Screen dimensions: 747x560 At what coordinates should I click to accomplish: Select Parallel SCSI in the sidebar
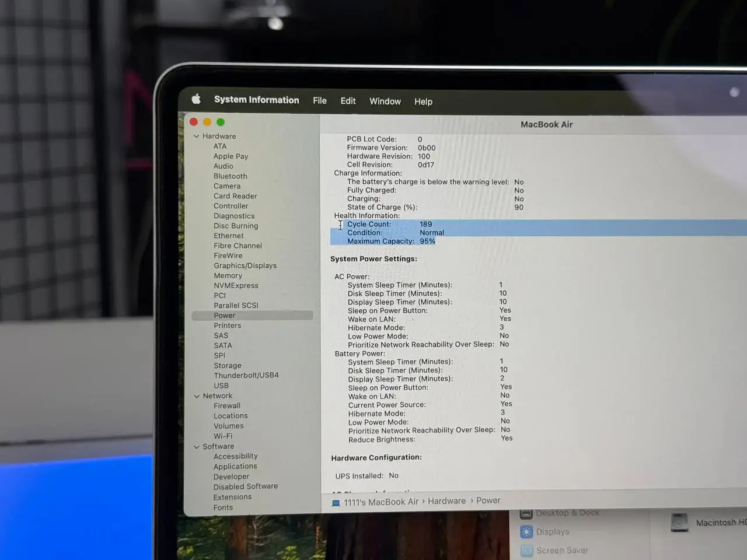[235, 305]
